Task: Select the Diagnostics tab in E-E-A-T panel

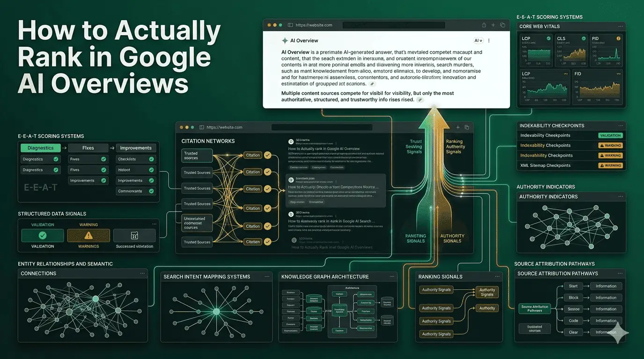Action: (41, 148)
